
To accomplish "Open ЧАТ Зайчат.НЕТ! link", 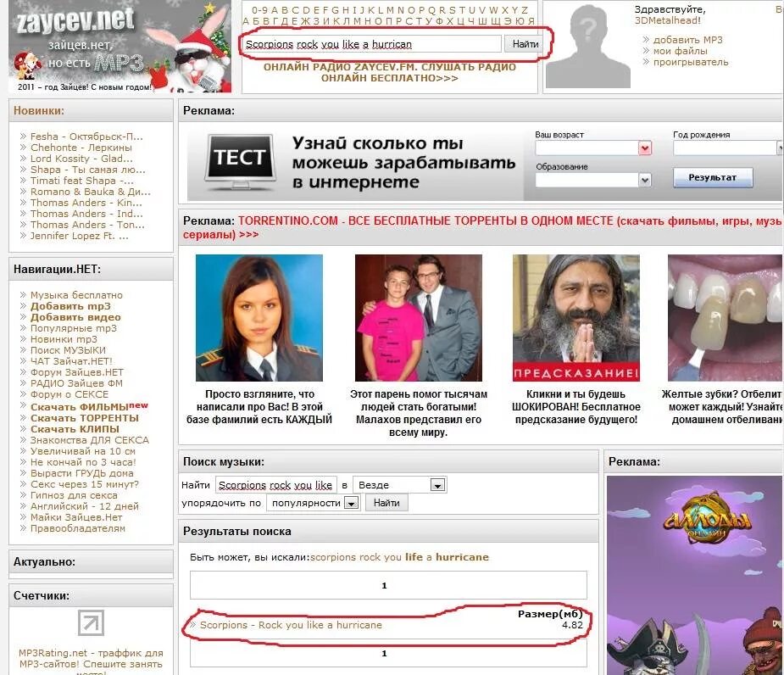I will click(x=71, y=360).
